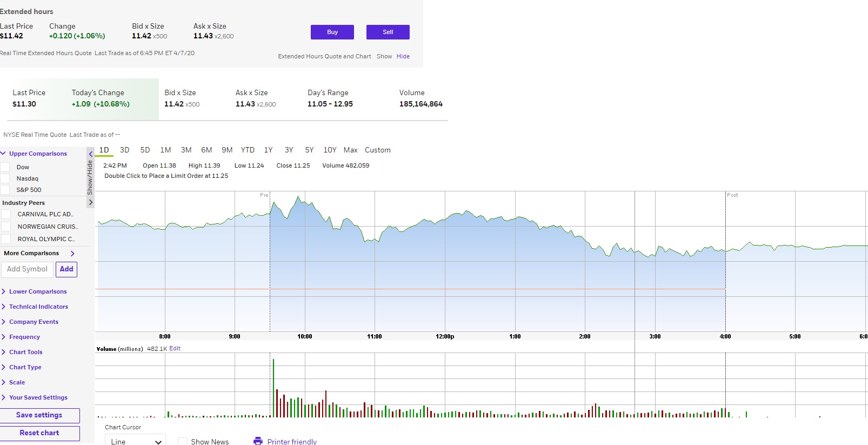Click the printer icon beside Printer friendly
The height and width of the screenshot is (445, 868).
click(x=258, y=441)
